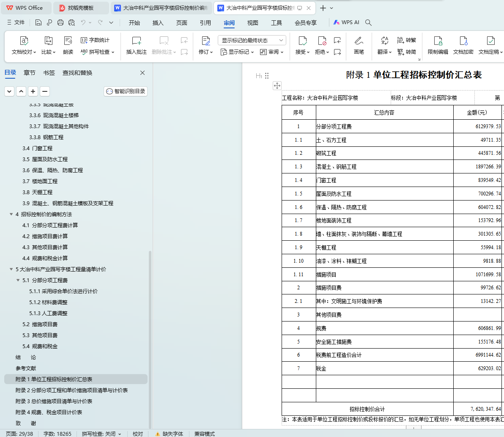Click 智能识别目录 button

[x=126, y=91]
